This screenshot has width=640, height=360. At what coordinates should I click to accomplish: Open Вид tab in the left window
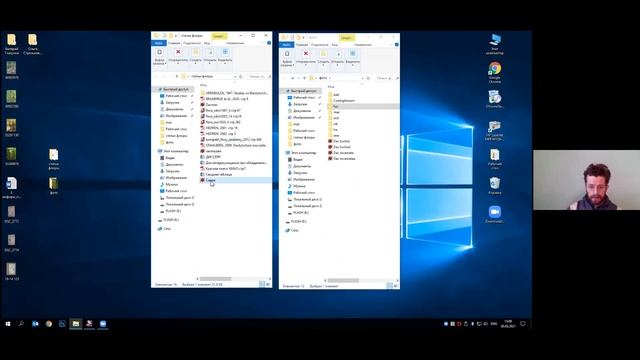coord(207,43)
